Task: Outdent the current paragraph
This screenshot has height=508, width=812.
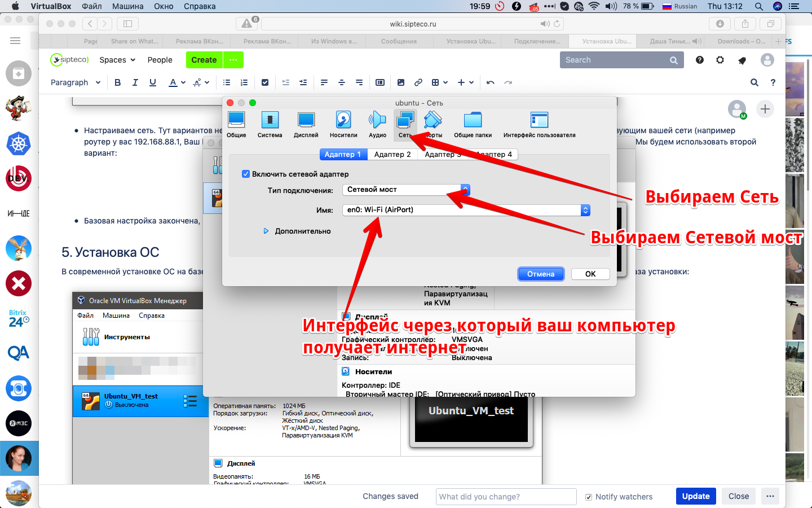Action: pos(285,82)
